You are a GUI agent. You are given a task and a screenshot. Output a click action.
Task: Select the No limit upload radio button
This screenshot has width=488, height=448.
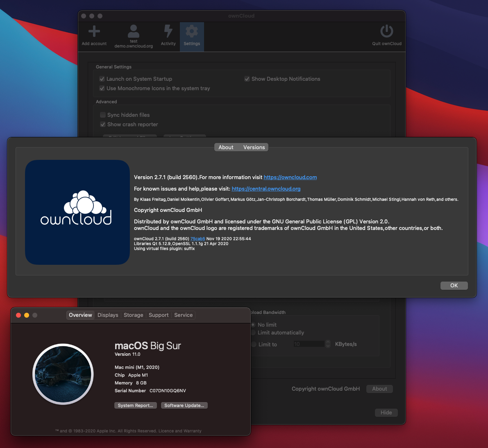click(x=253, y=325)
